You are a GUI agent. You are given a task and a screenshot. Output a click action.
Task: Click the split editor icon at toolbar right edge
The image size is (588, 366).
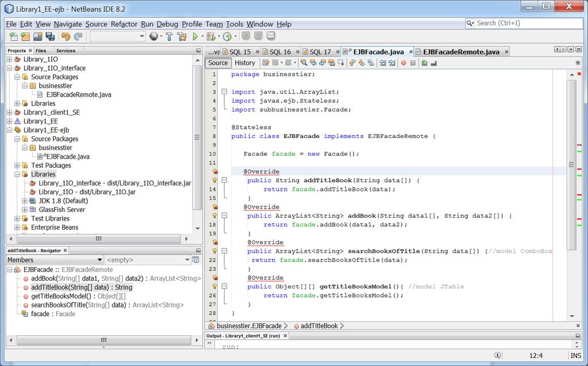[x=578, y=63]
